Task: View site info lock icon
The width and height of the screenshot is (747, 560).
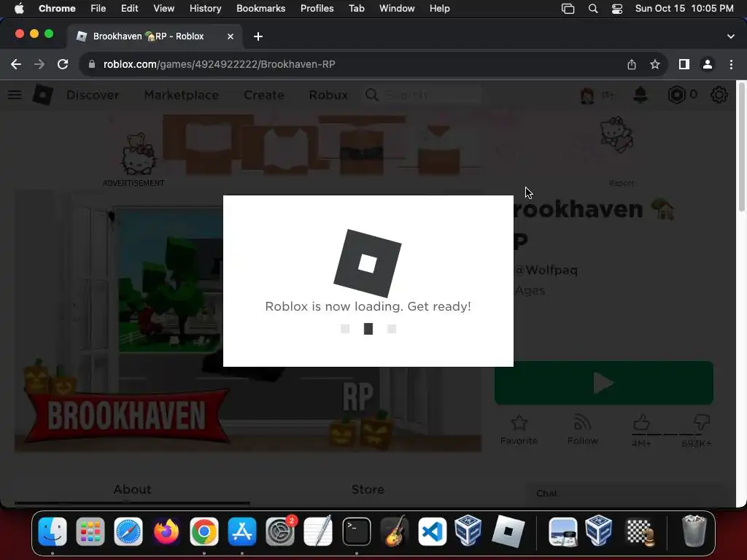Action: (x=92, y=64)
